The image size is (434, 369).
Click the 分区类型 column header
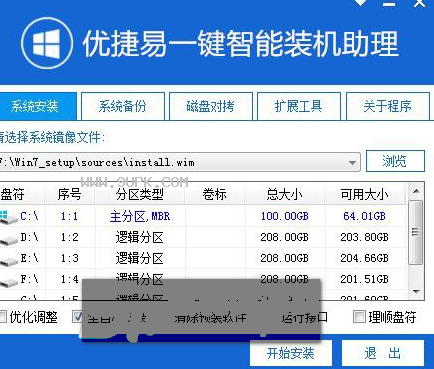(140, 194)
